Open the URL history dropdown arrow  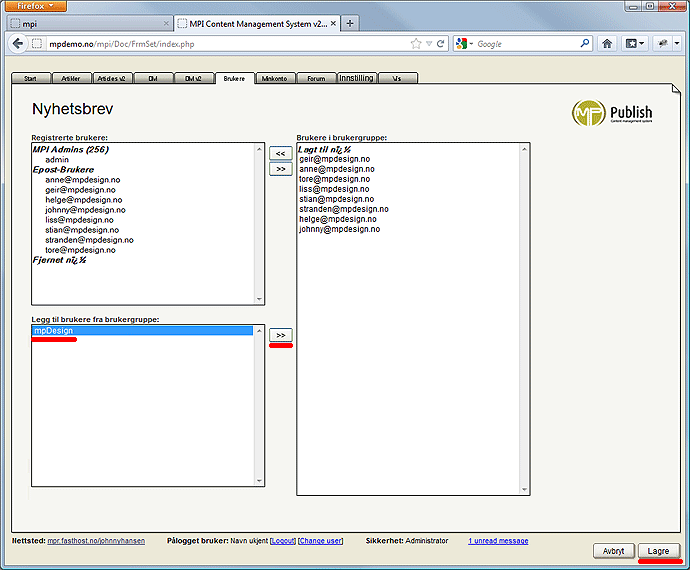click(429, 44)
